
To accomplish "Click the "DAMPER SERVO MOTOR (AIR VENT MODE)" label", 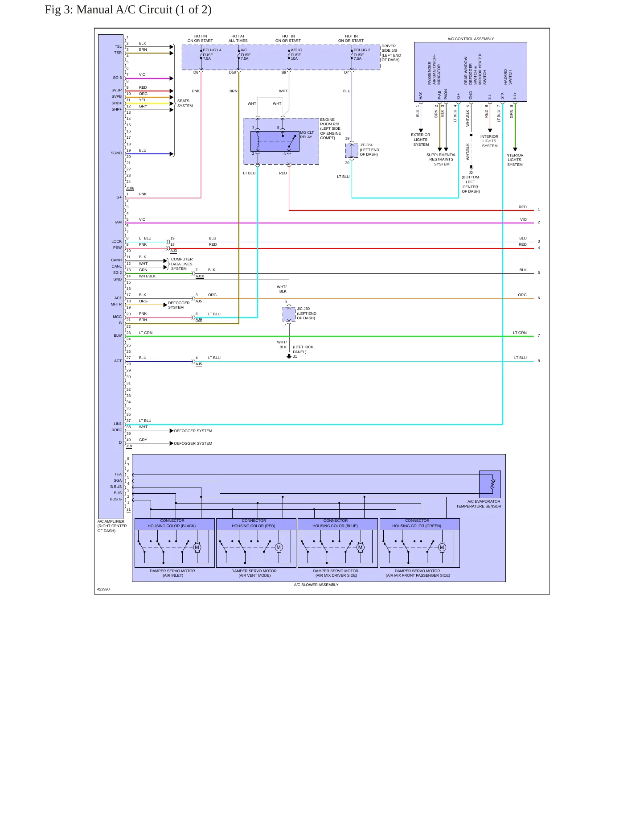I will tap(254, 573).
